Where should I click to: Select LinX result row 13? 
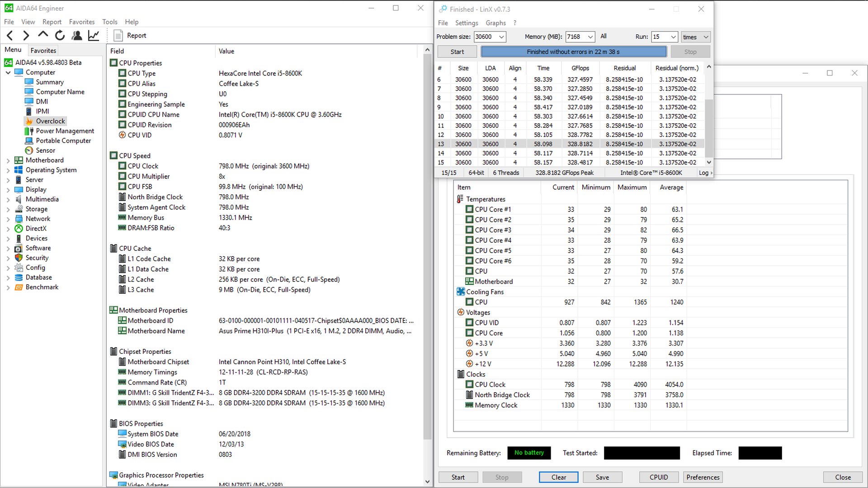(x=571, y=144)
